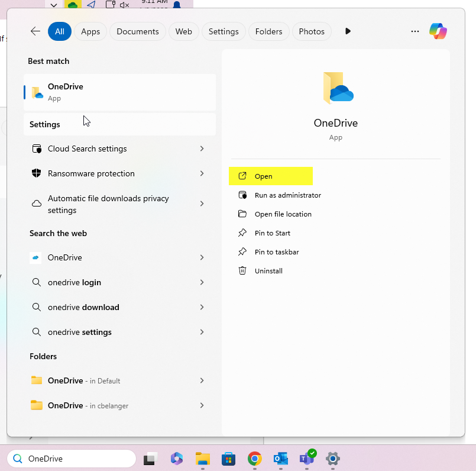Click the cloud icon for automatic downloads
Image resolution: width=476 pixels, height=471 pixels.
(x=37, y=204)
